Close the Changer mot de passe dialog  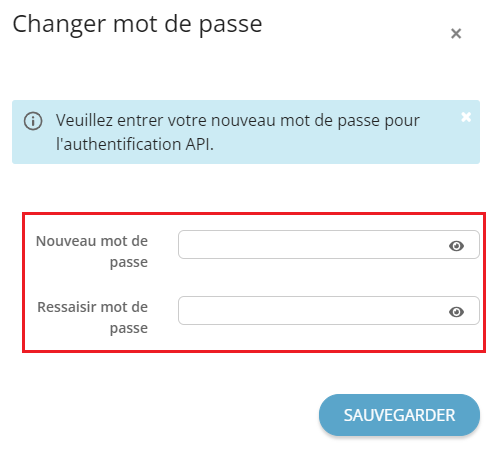coord(456,33)
